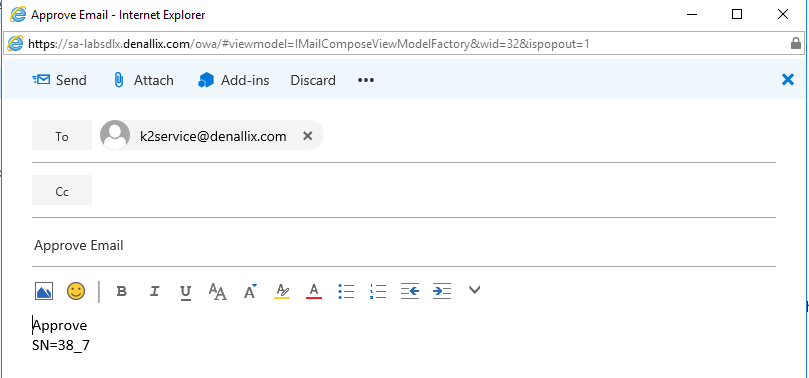Image resolution: width=809 pixels, height=378 pixels.
Task: Click the grow font size icon
Action: click(250, 291)
